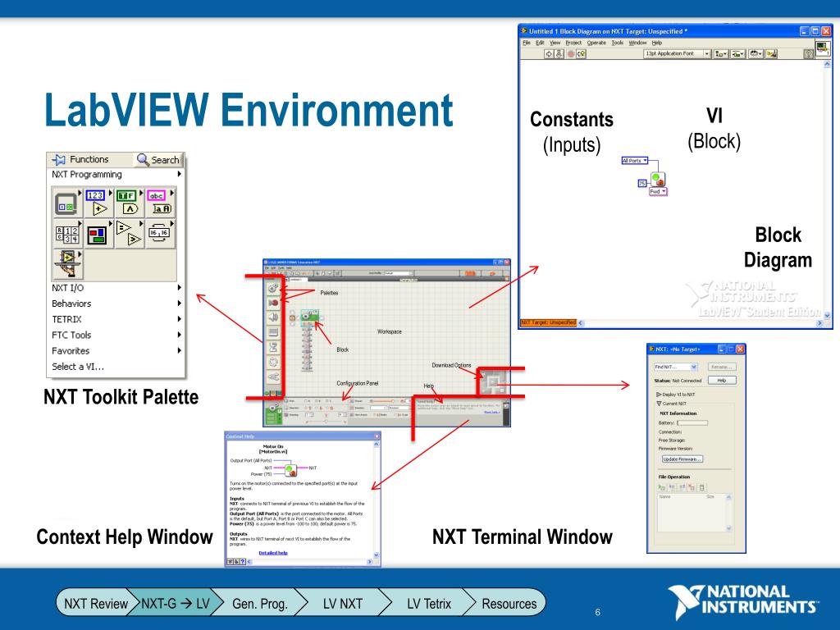Expand the NXT Programming submenu
This screenshot has width=840, height=630.
[116, 175]
